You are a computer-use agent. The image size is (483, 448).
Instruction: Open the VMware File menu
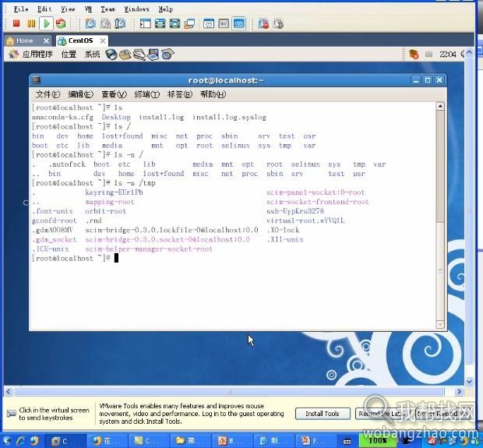click(x=21, y=9)
